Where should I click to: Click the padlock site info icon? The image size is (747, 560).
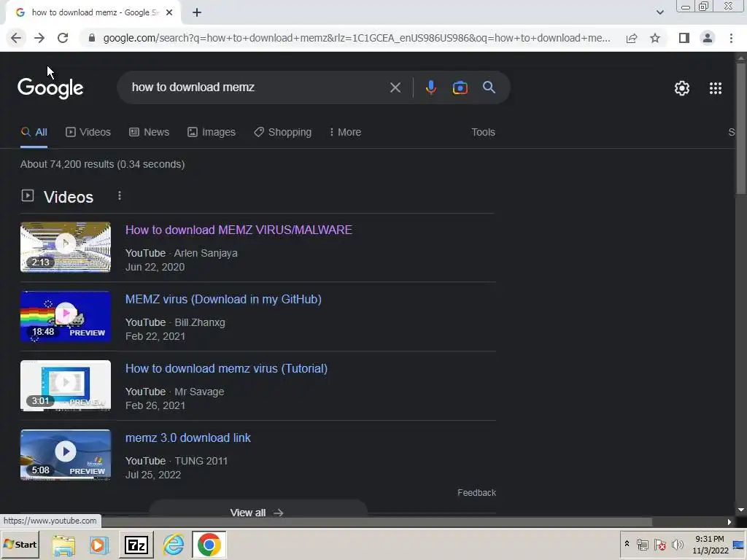(x=92, y=38)
